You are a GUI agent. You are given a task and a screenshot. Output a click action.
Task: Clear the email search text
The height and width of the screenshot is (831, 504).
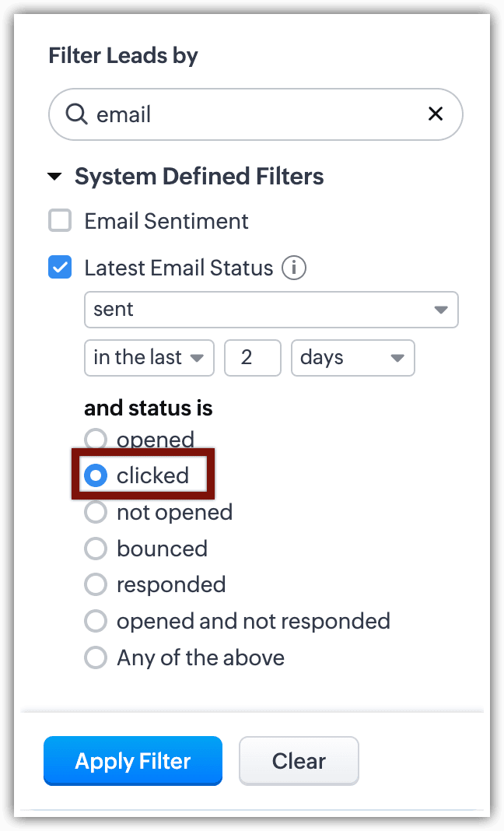pyautogui.click(x=436, y=114)
